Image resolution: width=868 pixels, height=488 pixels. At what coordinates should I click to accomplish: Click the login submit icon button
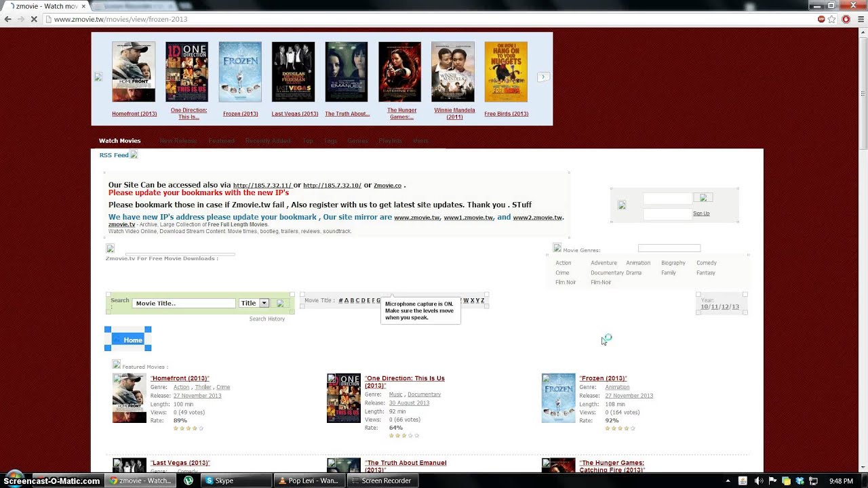(x=703, y=198)
